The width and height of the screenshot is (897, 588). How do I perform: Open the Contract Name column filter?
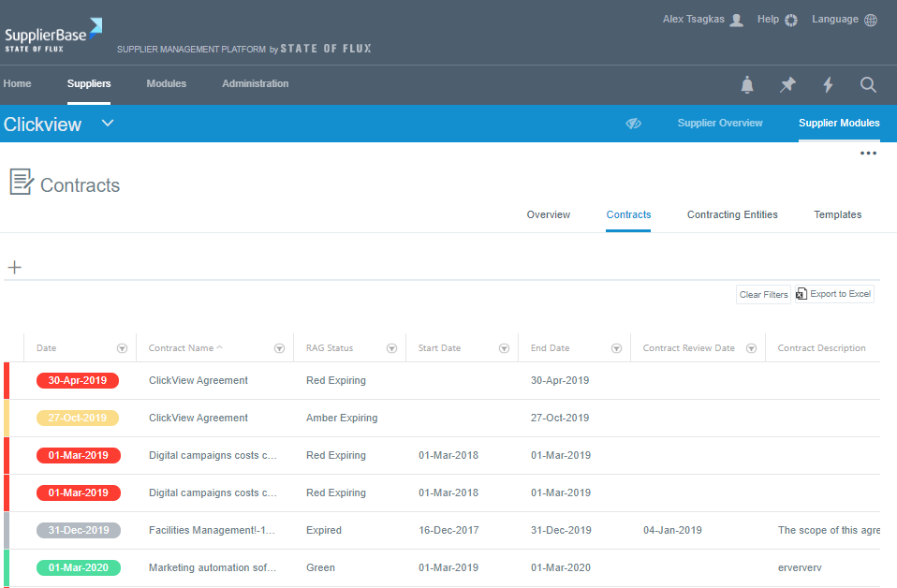click(x=279, y=348)
